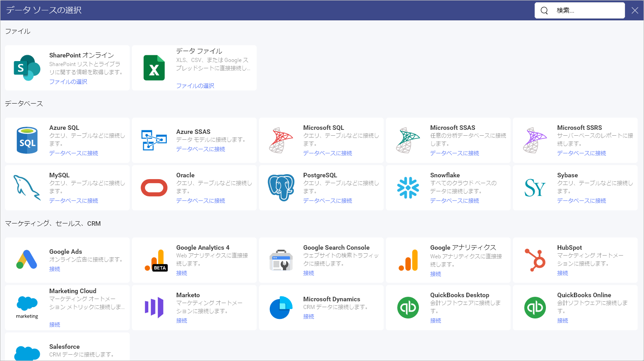The width and height of the screenshot is (644, 361).
Task: Click 接続 link under Marketing Cloud
Action: 55,325
